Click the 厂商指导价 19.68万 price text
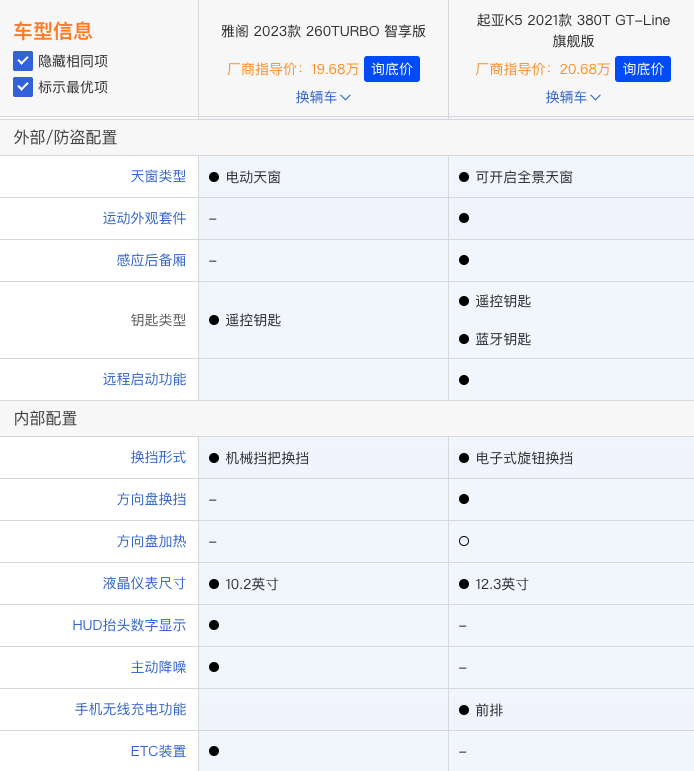Screen dimensions: 694x771 tap(293, 69)
